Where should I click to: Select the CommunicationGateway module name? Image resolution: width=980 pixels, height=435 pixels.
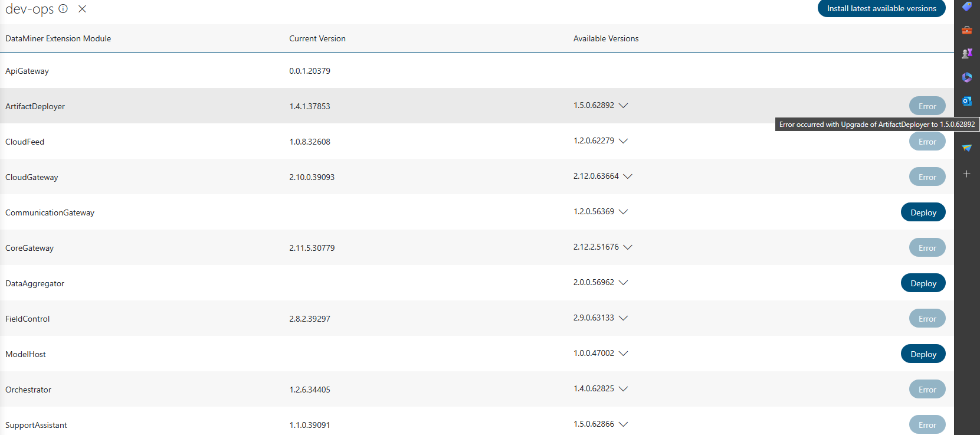tap(50, 212)
